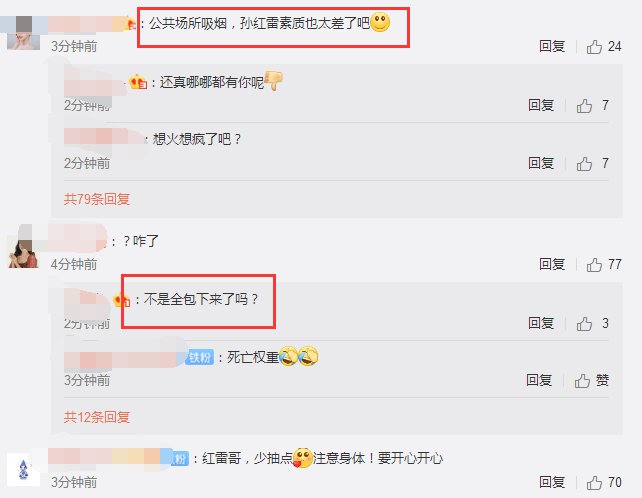Reply to the '死亡权重' comment
This screenshot has height=498, width=642.
[539, 380]
